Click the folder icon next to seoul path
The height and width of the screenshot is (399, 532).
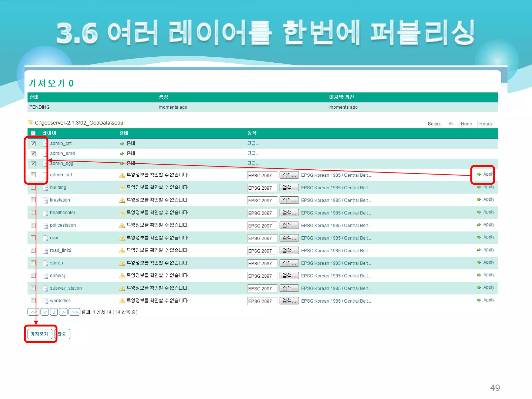click(31, 122)
